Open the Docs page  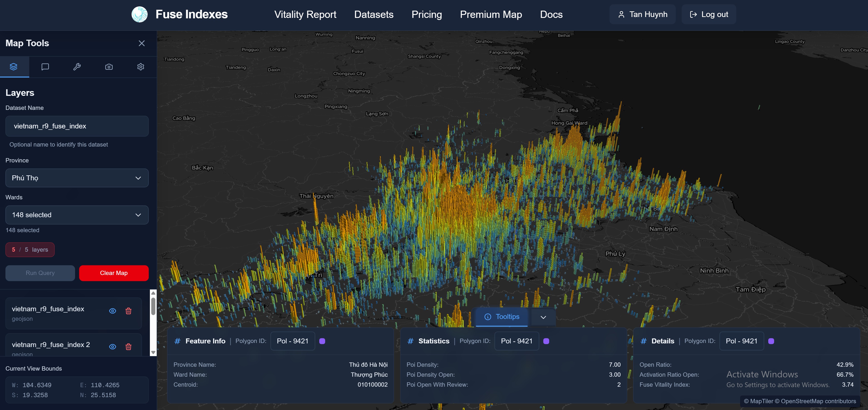[x=551, y=14]
